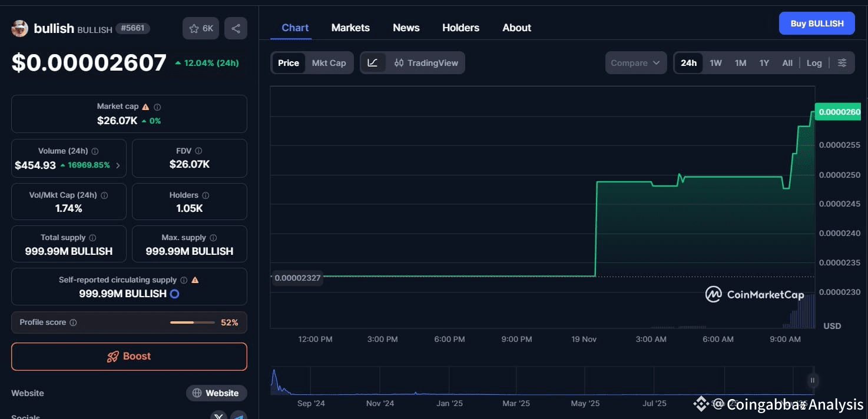Open the USD currency selector
Image resolution: width=868 pixels, height=419 pixels.
831,325
